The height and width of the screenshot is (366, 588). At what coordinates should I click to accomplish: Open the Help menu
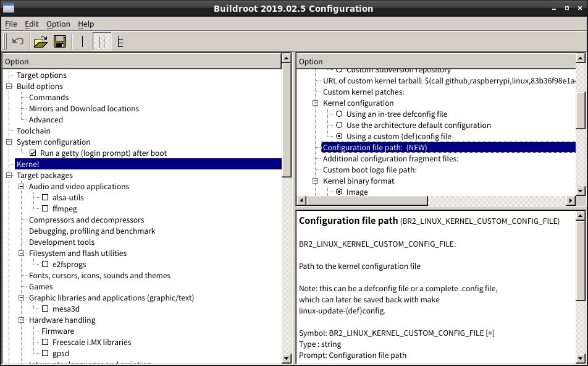[x=86, y=24]
